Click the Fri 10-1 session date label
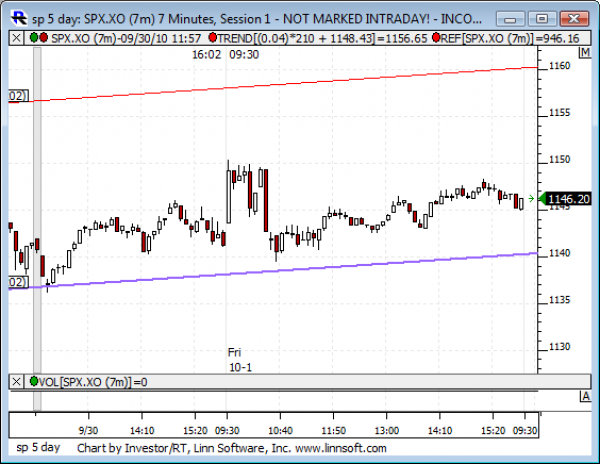Image resolution: width=600 pixels, height=464 pixels. [x=240, y=360]
